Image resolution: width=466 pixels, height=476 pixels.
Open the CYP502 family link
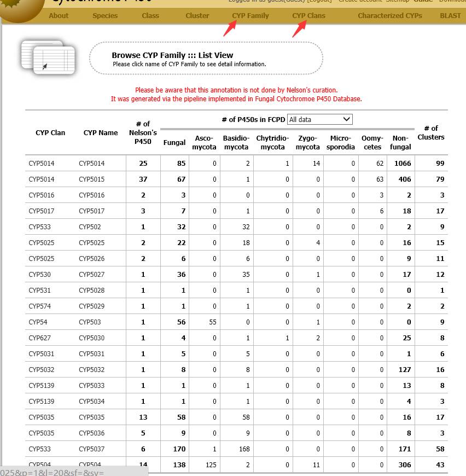[x=90, y=227]
